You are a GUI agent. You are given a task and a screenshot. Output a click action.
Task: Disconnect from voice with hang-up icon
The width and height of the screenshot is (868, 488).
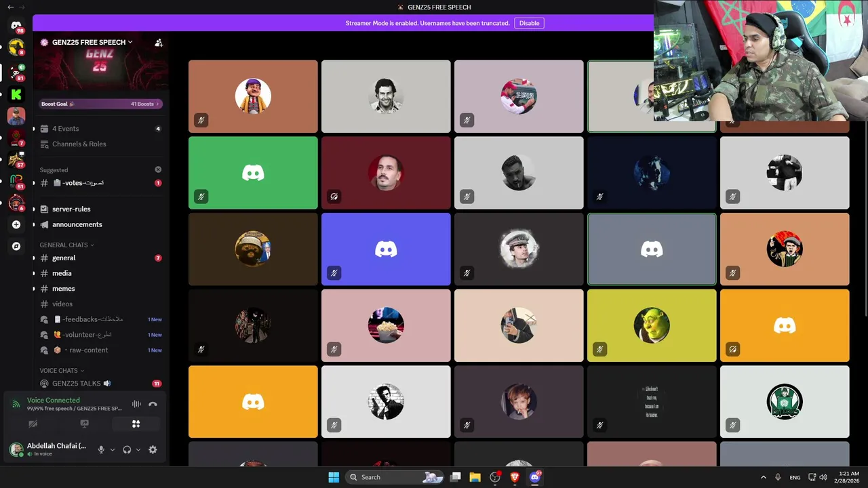153,404
